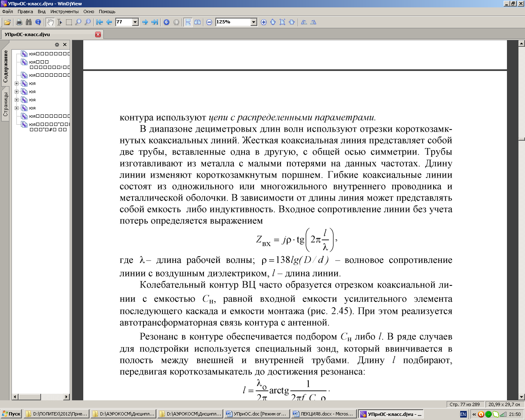Open the 125% zoom level dropdown
The height and width of the screenshot is (420, 525).
(x=254, y=22)
